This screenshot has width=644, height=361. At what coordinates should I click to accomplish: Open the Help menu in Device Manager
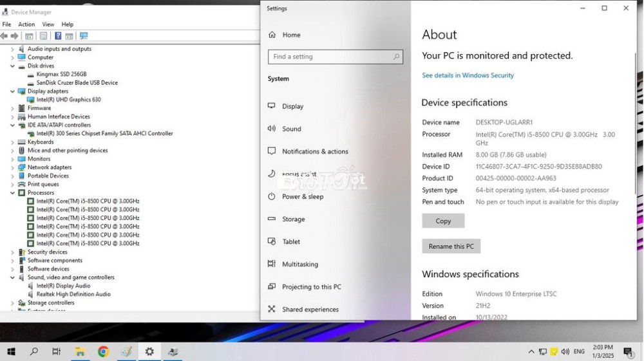(x=68, y=24)
